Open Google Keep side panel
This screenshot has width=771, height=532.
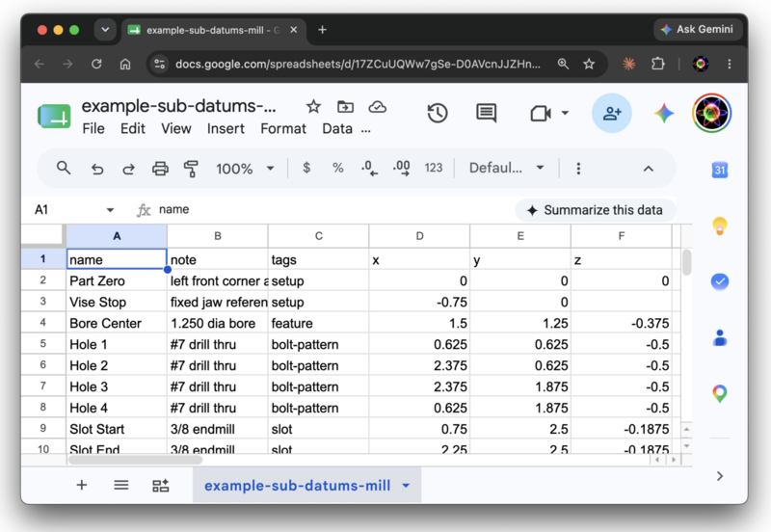pyautogui.click(x=719, y=226)
